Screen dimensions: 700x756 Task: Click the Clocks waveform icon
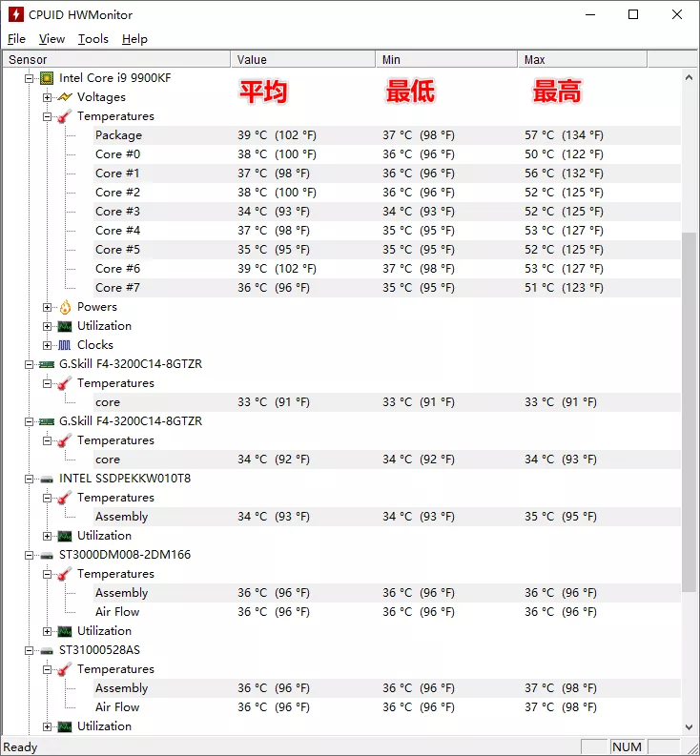tap(65, 345)
